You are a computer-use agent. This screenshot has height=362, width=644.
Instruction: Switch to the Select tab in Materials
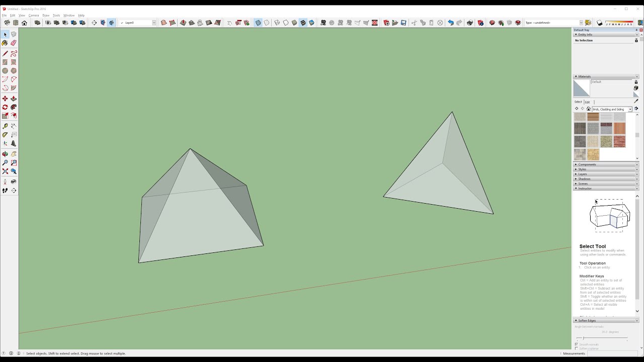click(x=578, y=102)
